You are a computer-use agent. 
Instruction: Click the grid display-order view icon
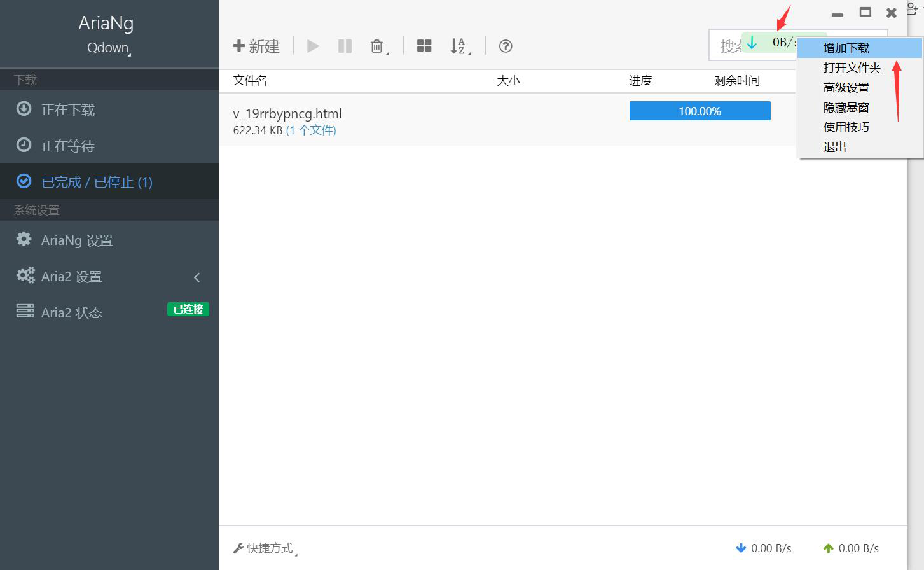(424, 46)
